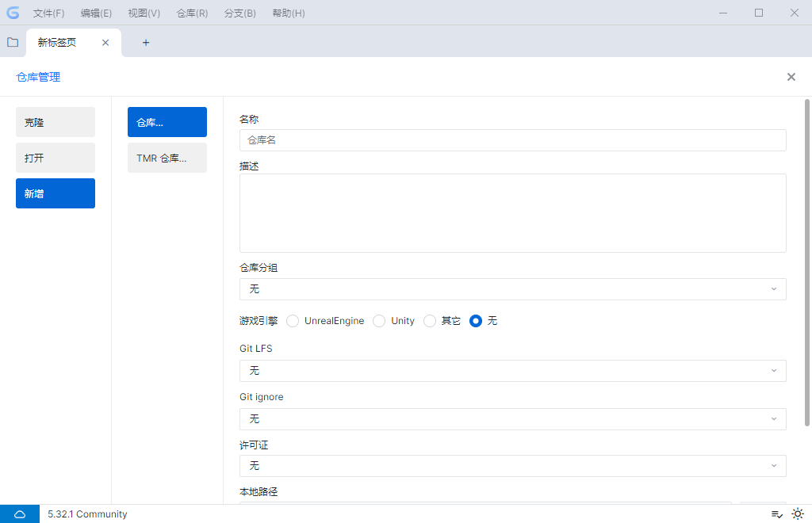The width and height of the screenshot is (812, 523).
Task: Toggle the light/dark theme sun icon
Action: [798, 513]
